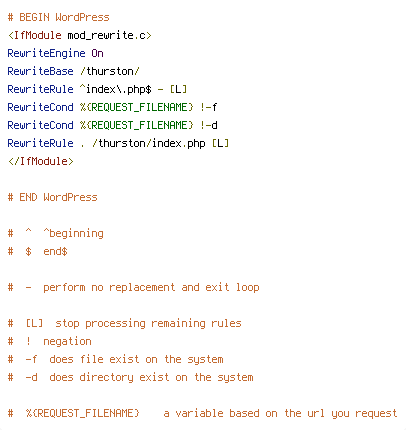Click the '# BEGIN WordPress' comment line
The image size is (406, 430).
pyautogui.click(x=59, y=17)
